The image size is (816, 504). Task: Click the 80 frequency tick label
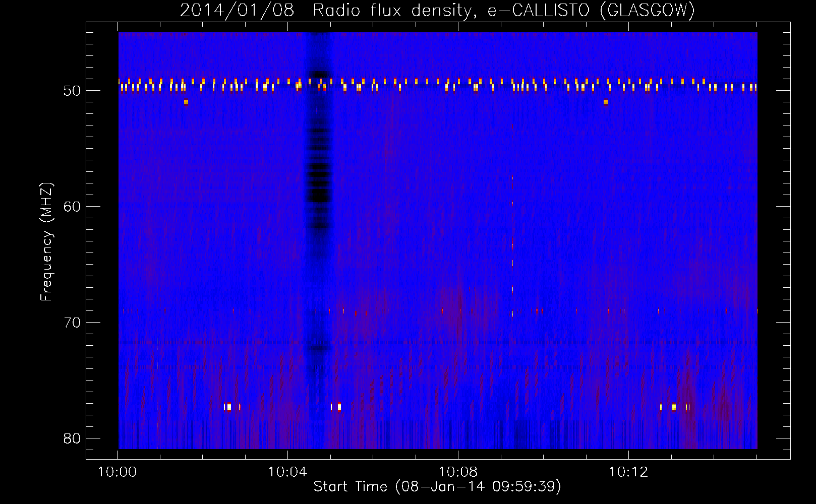pos(72,438)
